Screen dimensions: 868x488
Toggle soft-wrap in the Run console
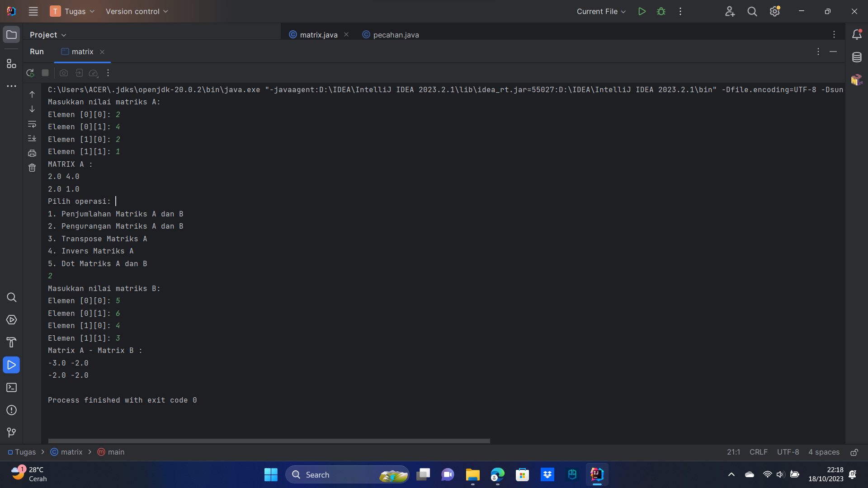click(32, 124)
